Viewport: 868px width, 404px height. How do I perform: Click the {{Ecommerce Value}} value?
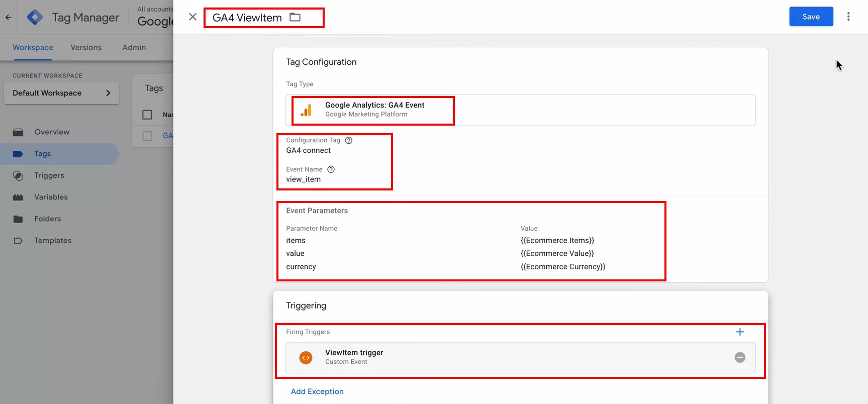click(x=557, y=254)
